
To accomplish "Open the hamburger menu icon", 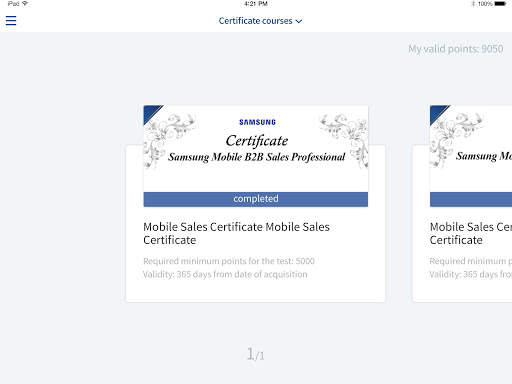I will [11, 21].
